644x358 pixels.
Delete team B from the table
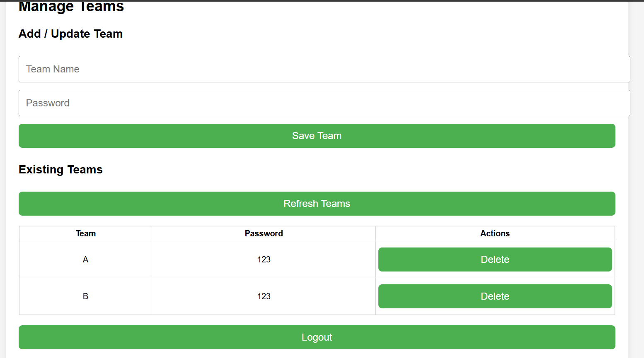(495, 296)
